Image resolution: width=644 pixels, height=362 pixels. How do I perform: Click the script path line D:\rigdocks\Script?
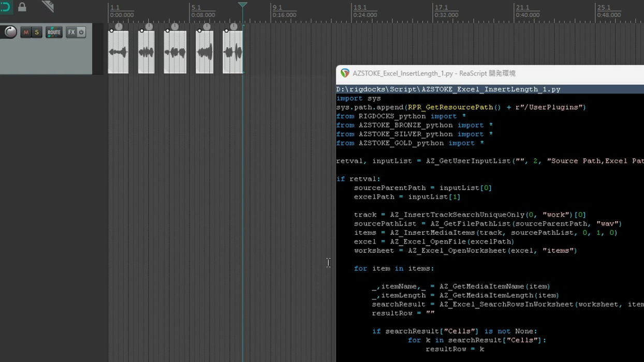448,89
